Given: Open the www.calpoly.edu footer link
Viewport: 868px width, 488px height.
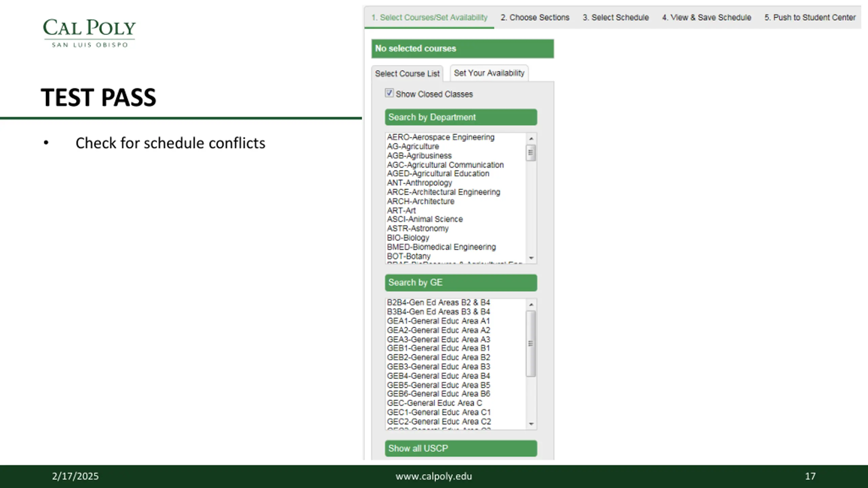Looking at the screenshot, I should (x=434, y=476).
